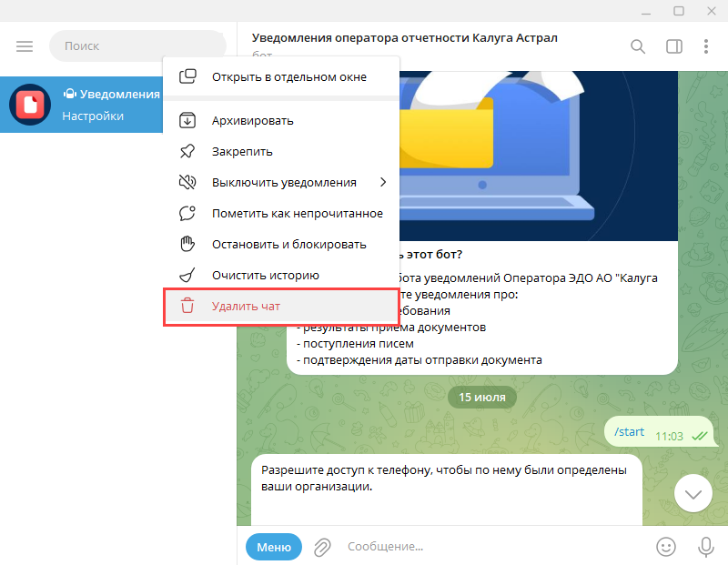Click the 'Разрешите доступ к телефону' message text
This screenshot has width=728, height=565.
[x=444, y=479]
